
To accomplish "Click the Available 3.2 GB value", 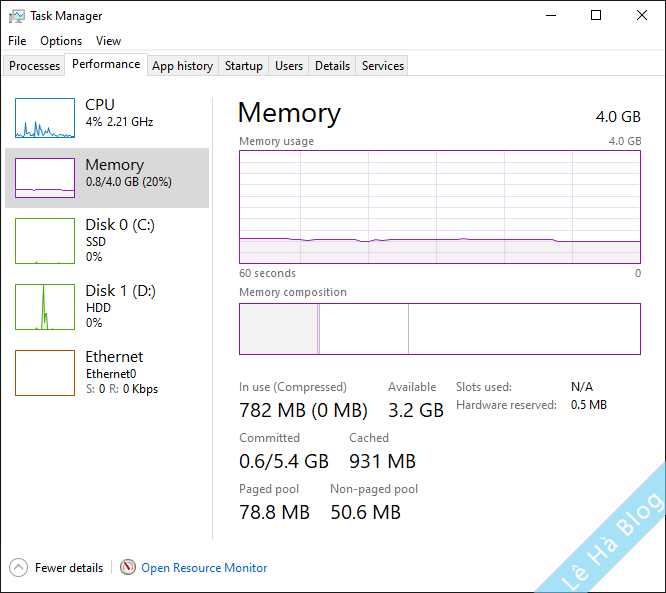I will click(x=416, y=410).
